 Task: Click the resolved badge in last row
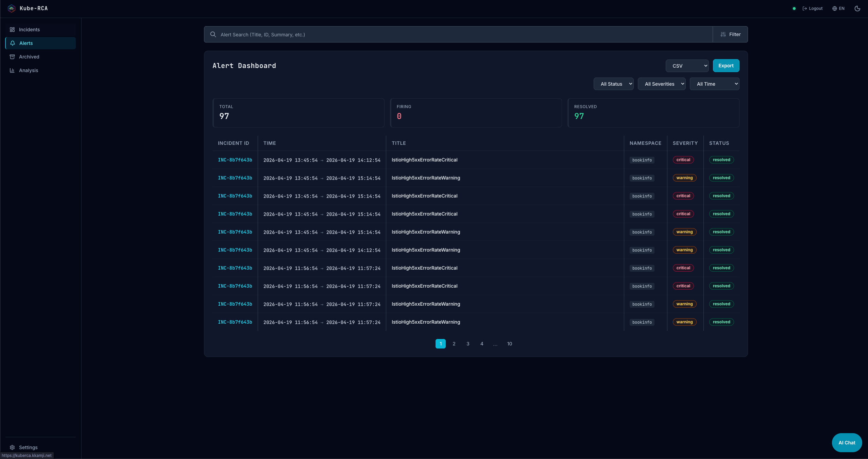point(721,322)
